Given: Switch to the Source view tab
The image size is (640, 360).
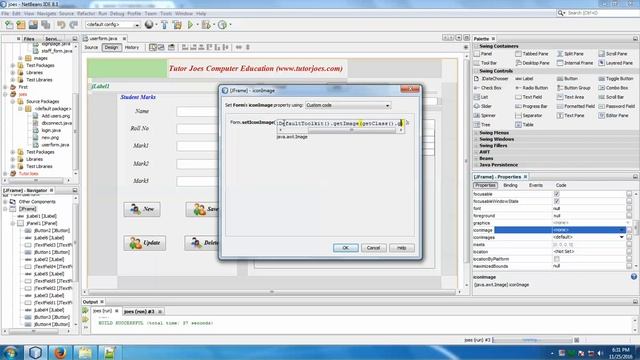Looking at the screenshot, I should (91, 47).
